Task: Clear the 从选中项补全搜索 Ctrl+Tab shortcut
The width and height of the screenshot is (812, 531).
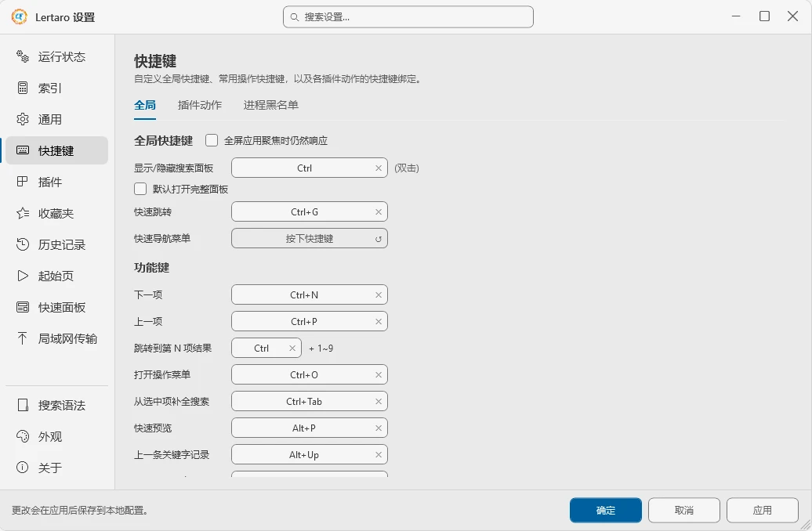Action: [x=379, y=402]
